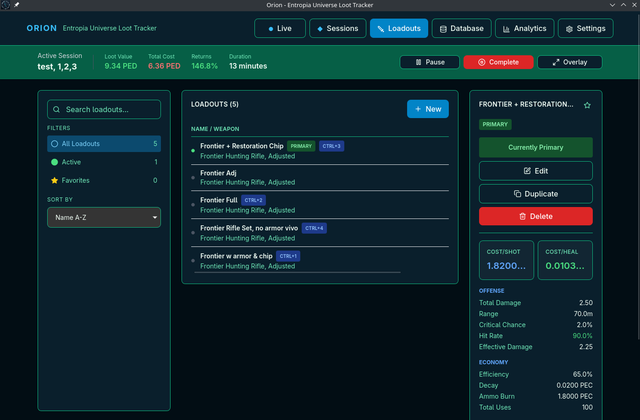
Task: Click the detail panel vertical scrollbar
Action: [x=638, y=176]
